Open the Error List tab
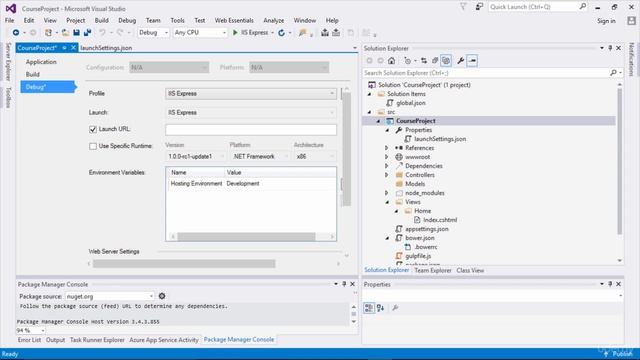The height and width of the screenshot is (360, 640). tap(29, 340)
